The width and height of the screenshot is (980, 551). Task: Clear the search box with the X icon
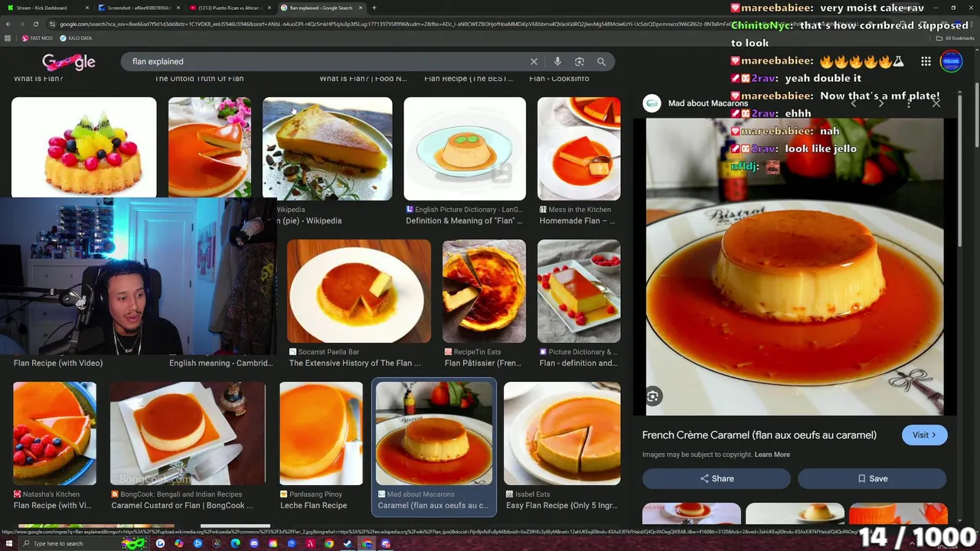pos(534,61)
